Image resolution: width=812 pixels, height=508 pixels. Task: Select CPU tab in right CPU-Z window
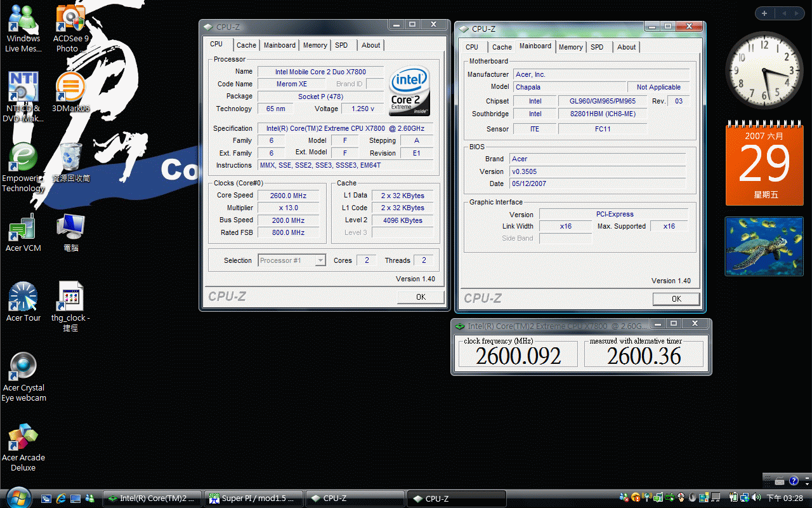472,47
